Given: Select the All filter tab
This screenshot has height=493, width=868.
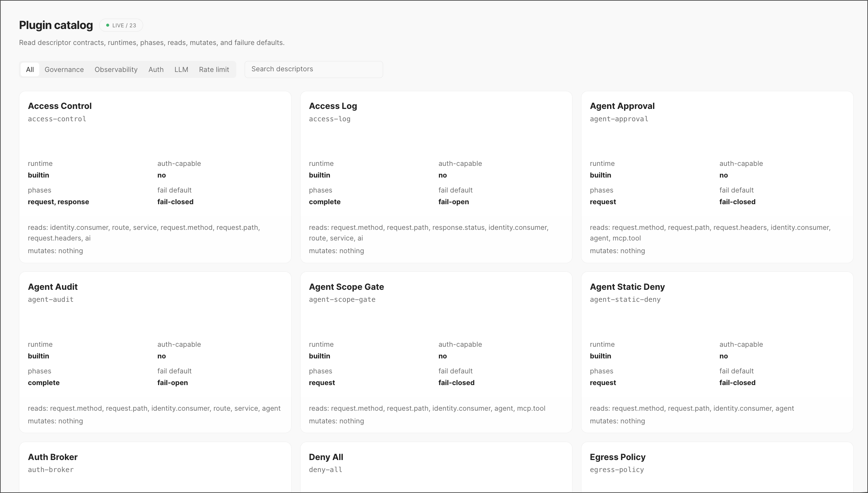Looking at the screenshot, I should [x=30, y=69].
